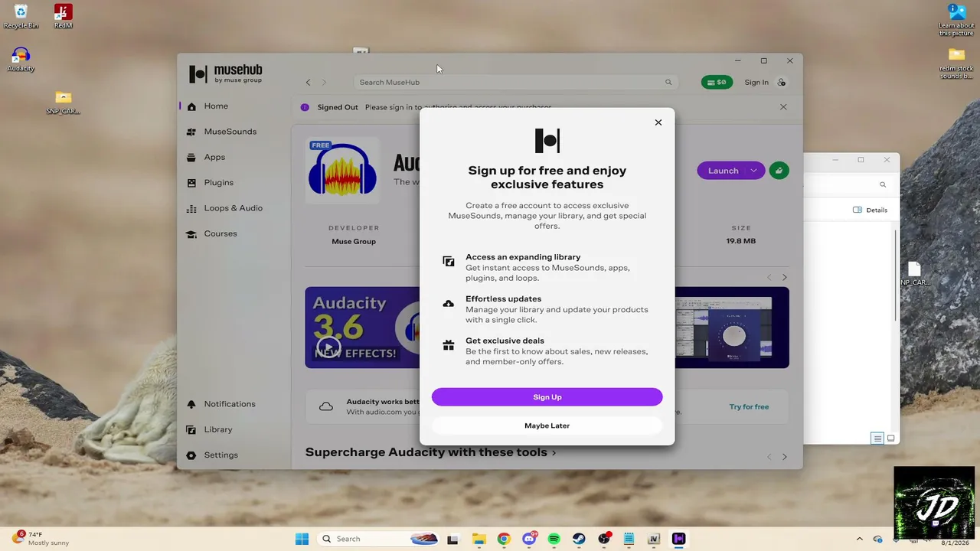
Task: Go to MuseSounds in the sidebar
Action: [230, 132]
